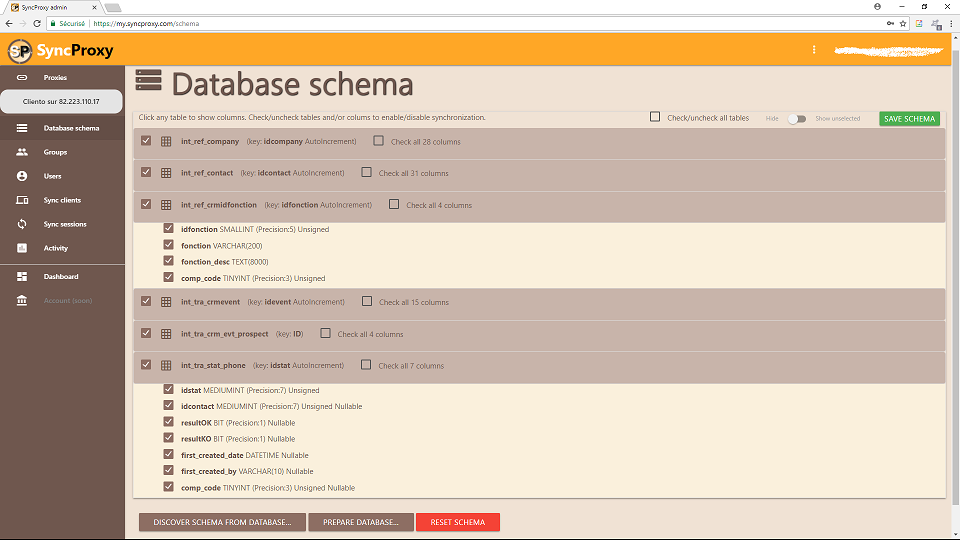Image resolution: width=960 pixels, height=540 pixels.
Task: Click table grid icon for int_ref_company
Action: (166, 141)
